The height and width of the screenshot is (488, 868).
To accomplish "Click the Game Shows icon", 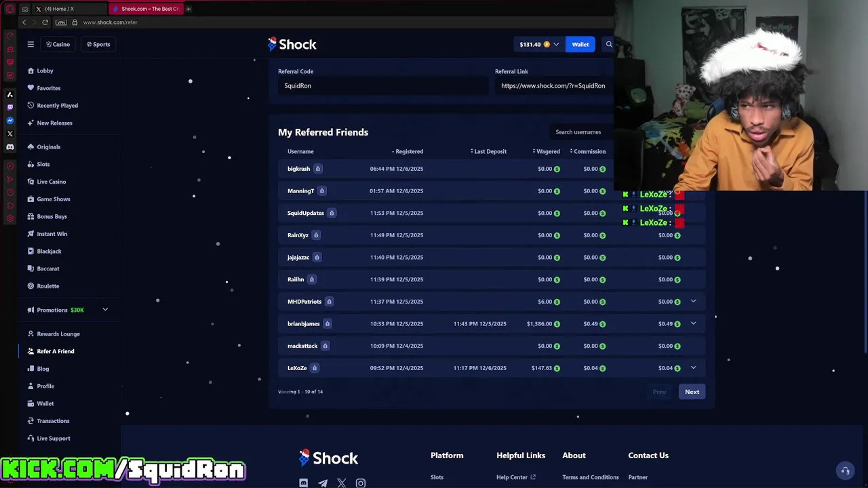I will pyautogui.click(x=31, y=199).
